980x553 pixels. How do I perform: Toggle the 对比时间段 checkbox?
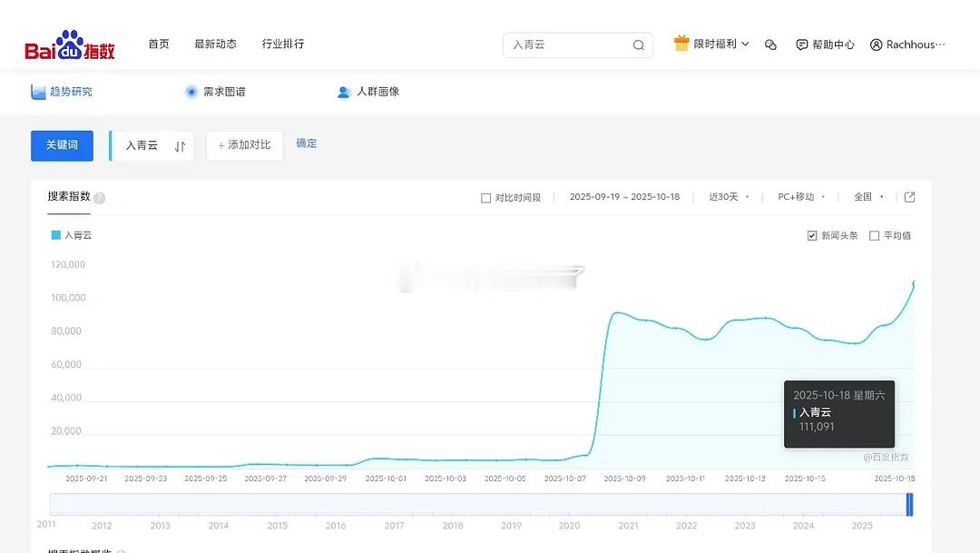[x=485, y=198]
